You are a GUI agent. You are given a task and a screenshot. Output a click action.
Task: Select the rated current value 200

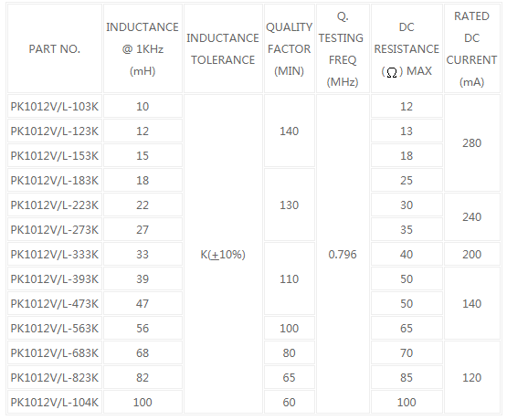[x=472, y=254]
